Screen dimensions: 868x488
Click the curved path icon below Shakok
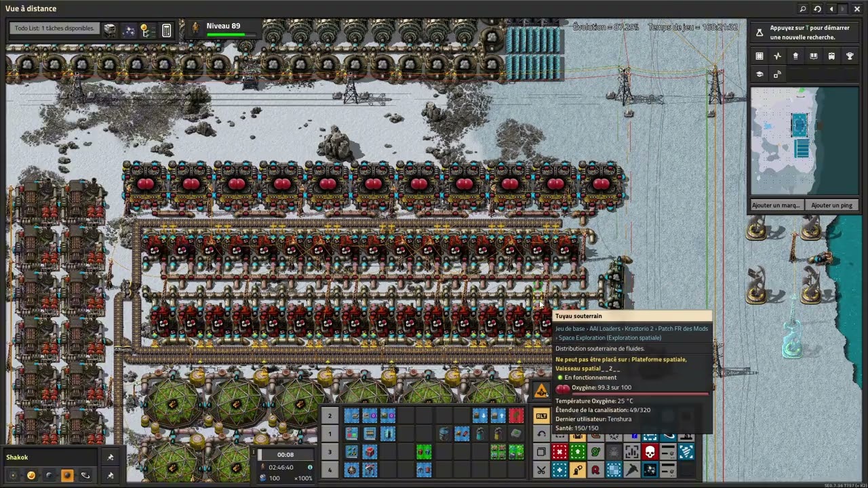click(85, 475)
